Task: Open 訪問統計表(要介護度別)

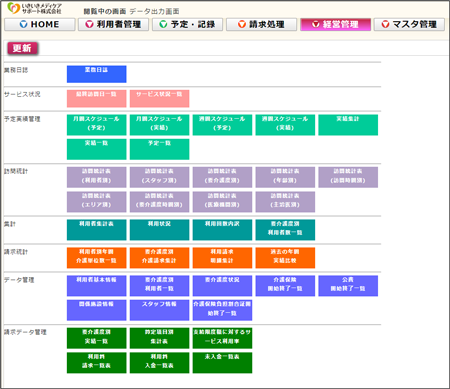Action: click(222, 177)
